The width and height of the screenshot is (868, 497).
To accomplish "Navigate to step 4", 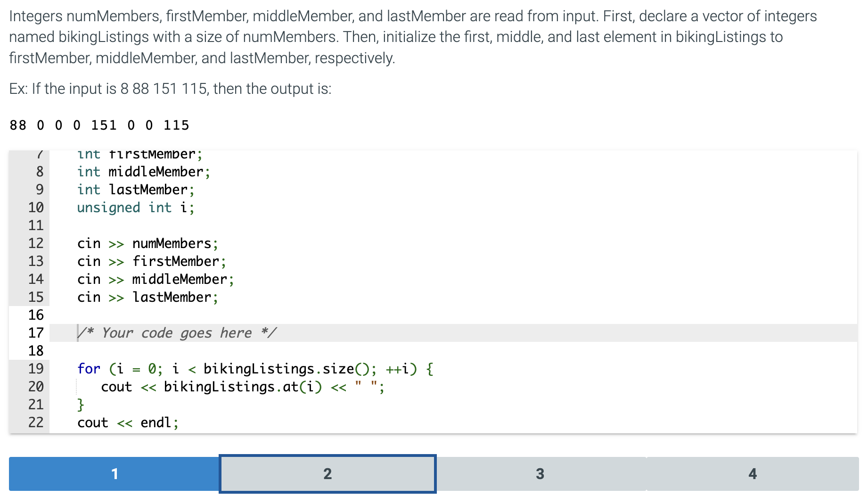I will pyautogui.click(x=753, y=474).
